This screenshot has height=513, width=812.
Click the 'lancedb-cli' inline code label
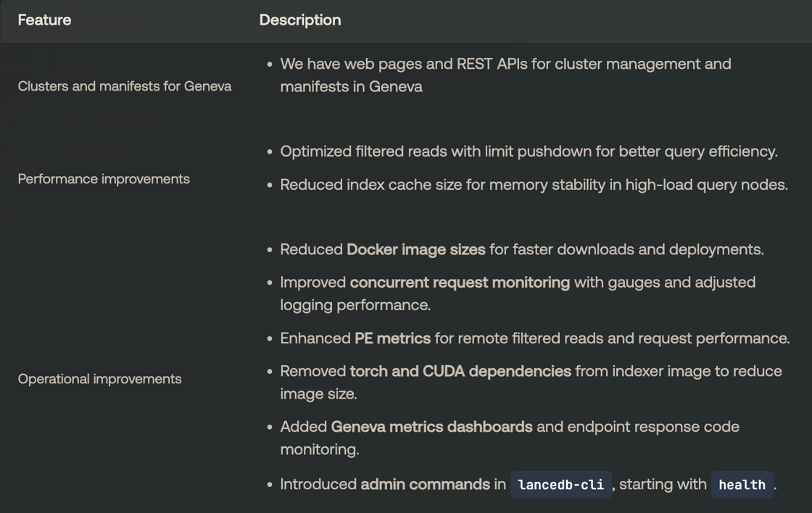tap(561, 485)
